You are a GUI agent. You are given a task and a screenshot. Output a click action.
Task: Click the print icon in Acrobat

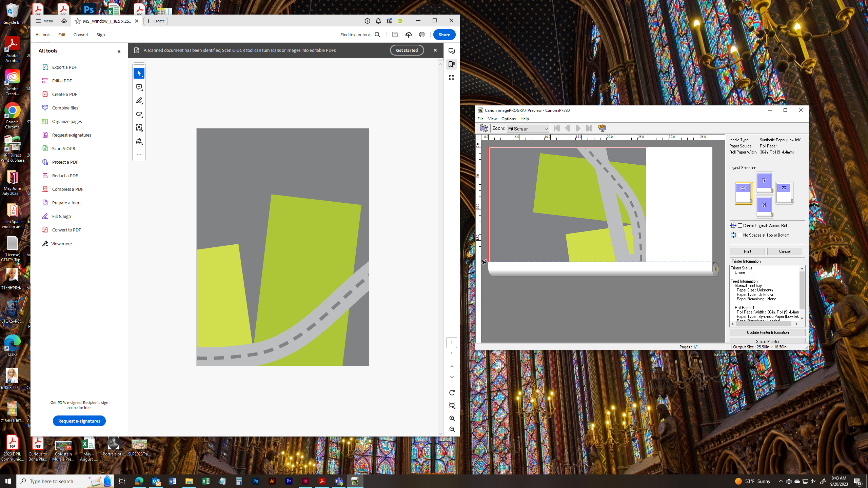click(x=422, y=35)
